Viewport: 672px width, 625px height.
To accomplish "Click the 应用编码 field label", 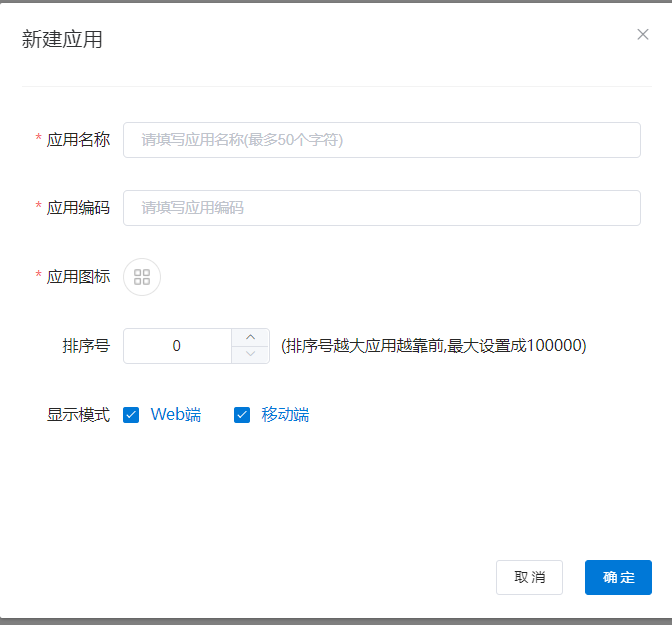I will 78,208.
